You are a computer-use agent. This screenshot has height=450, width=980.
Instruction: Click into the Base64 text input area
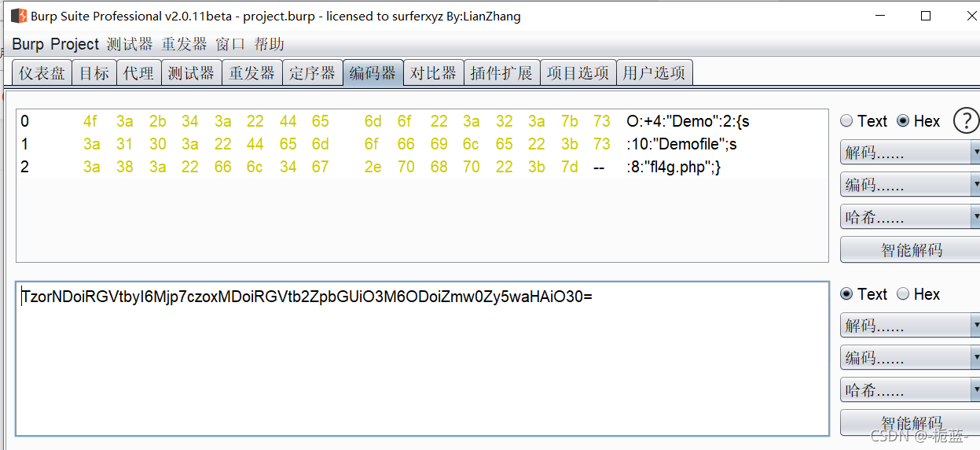[x=422, y=358]
